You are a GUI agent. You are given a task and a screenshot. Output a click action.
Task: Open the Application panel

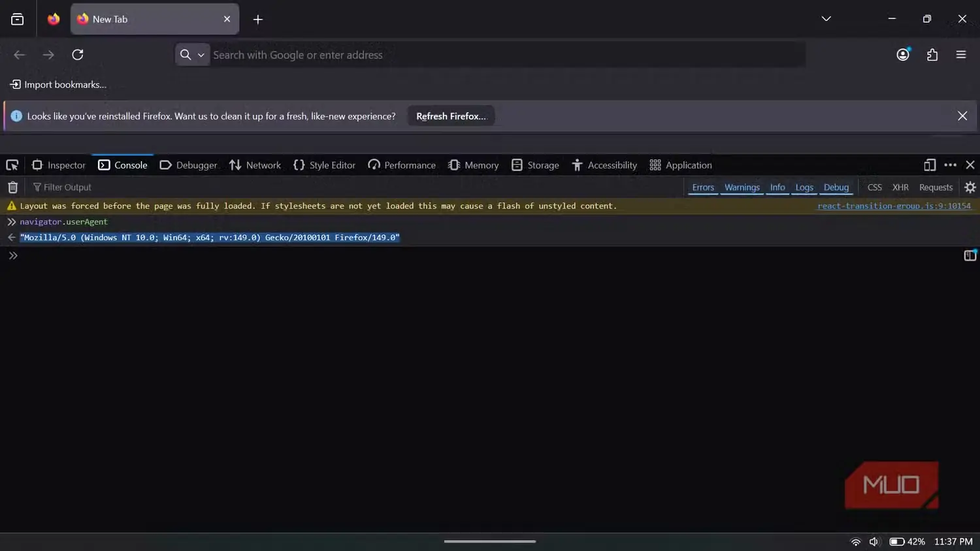tap(681, 165)
